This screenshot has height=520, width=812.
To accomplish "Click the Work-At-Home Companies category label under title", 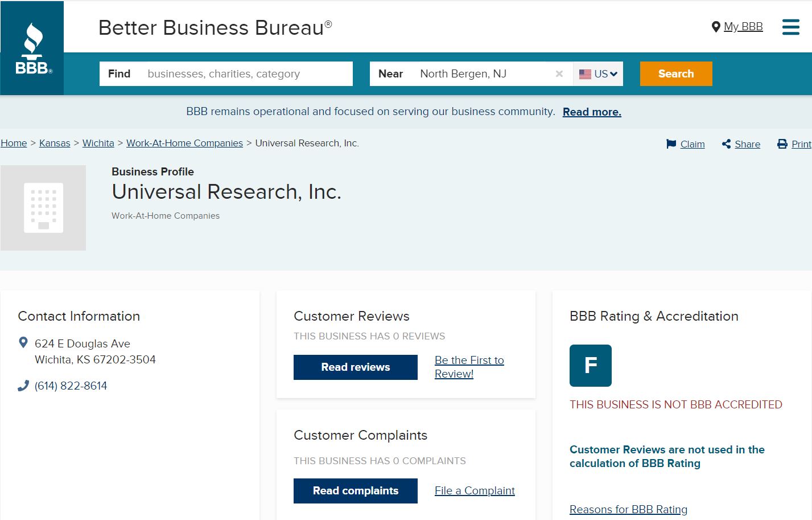I will 166,216.
